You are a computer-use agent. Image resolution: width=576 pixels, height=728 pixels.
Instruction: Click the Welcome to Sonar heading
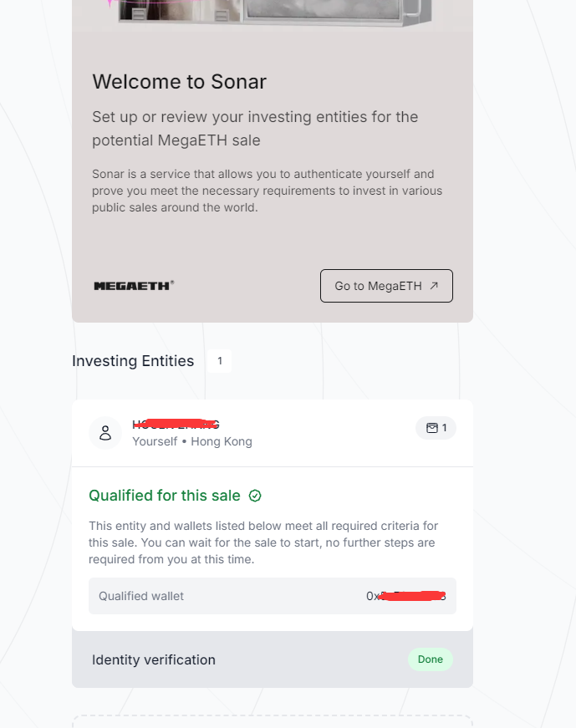tap(179, 82)
